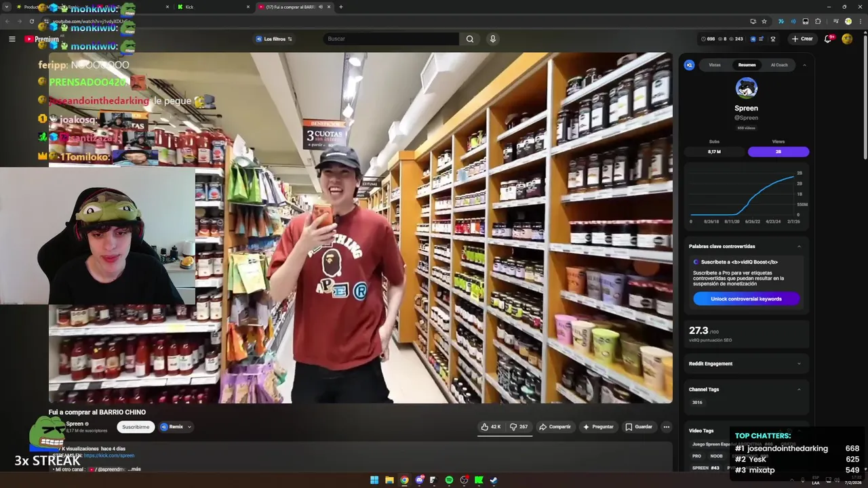The height and width of the screenshot is (488, 868).
Task: Open 'Los filtros' dropdown
Action: pyautogui.click(x=274, y=39)
